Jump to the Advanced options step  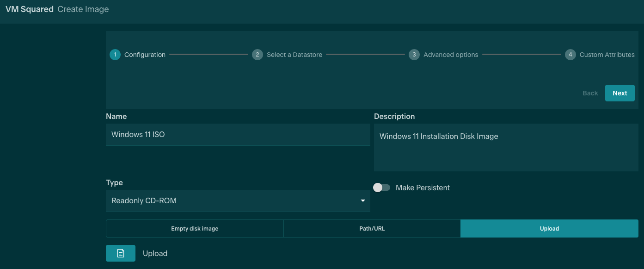coord(450,55)
